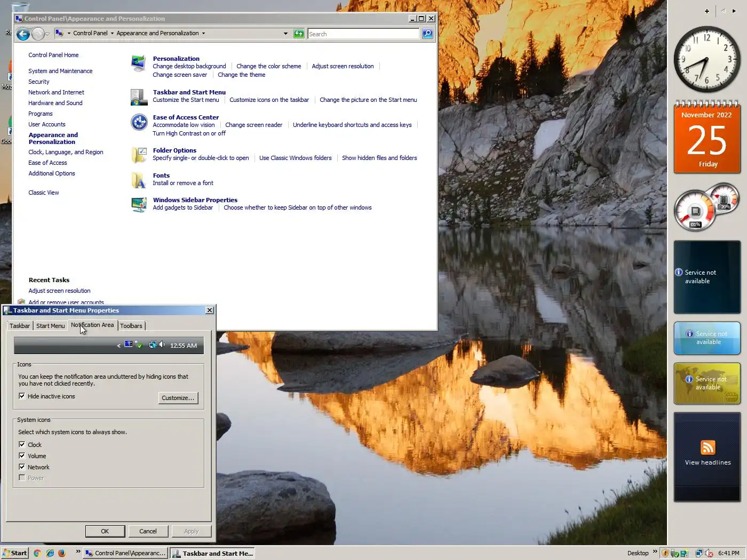
Task: Open dropdown after Appearance and Personalization breadcrumb
Action: click(x=203, y=33)
